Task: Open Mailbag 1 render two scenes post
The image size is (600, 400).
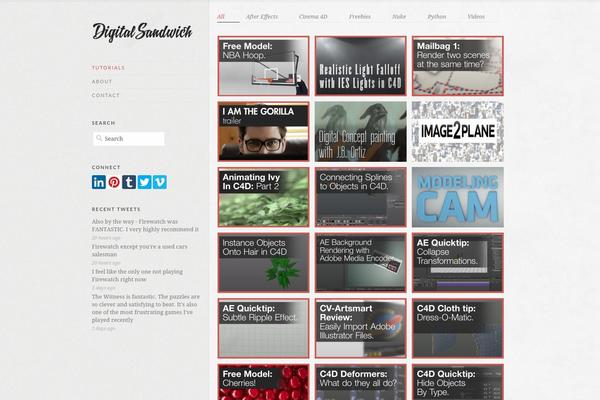Action: click(x=458, y=66)
